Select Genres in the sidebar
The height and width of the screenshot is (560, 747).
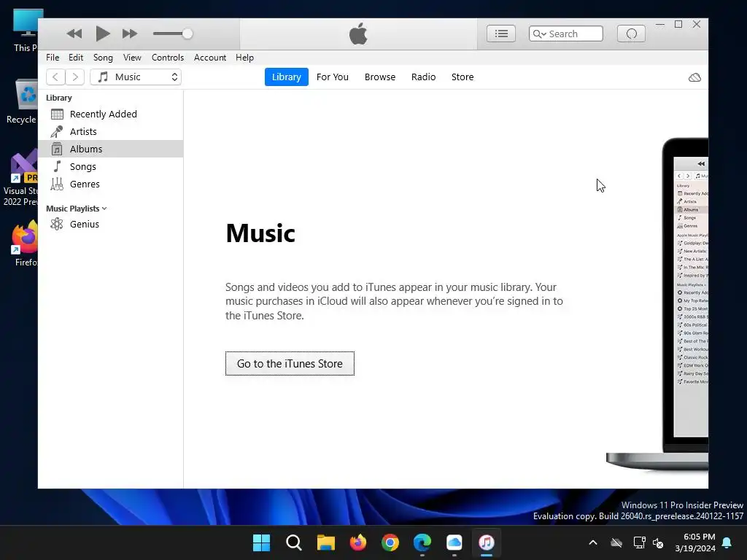[x=111, y=184]
